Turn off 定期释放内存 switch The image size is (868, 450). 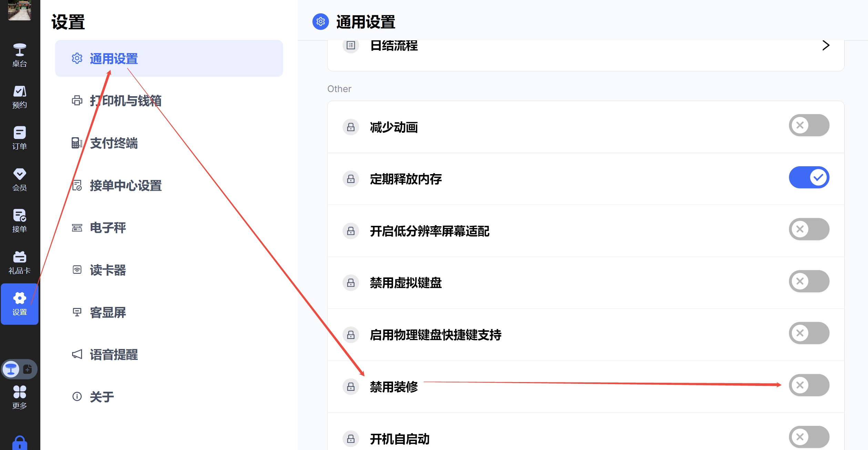(x=809, y=178)
